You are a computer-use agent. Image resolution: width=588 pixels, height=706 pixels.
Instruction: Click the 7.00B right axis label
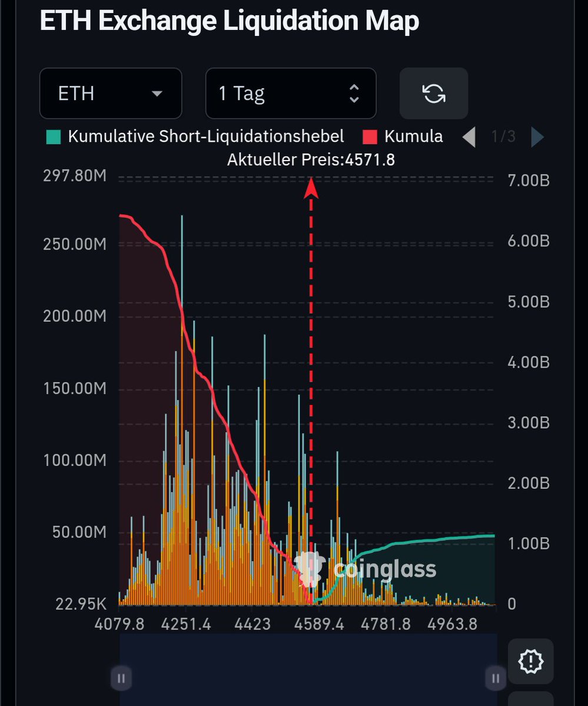529,180
